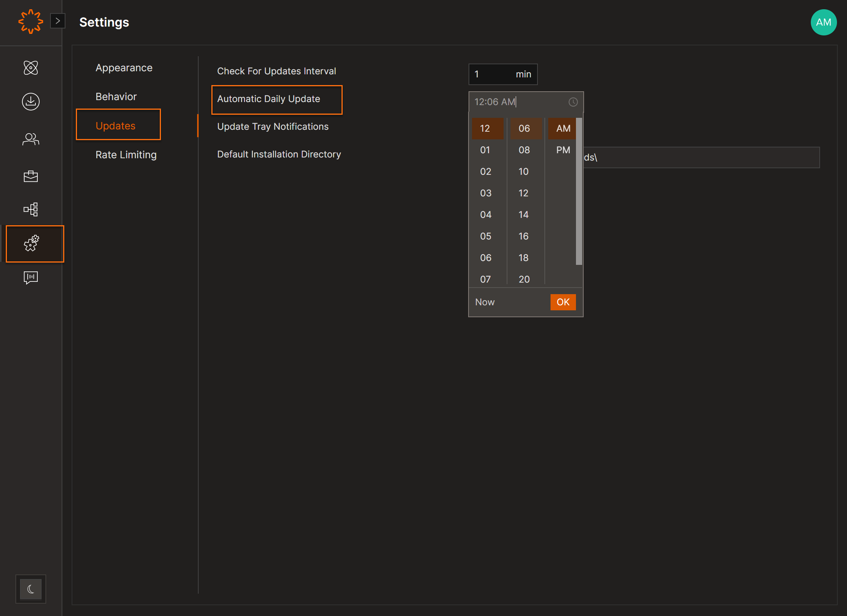This screenshot has width=847, height=616.
Task: Open the feedback chat icon
Action: point(31,277)
